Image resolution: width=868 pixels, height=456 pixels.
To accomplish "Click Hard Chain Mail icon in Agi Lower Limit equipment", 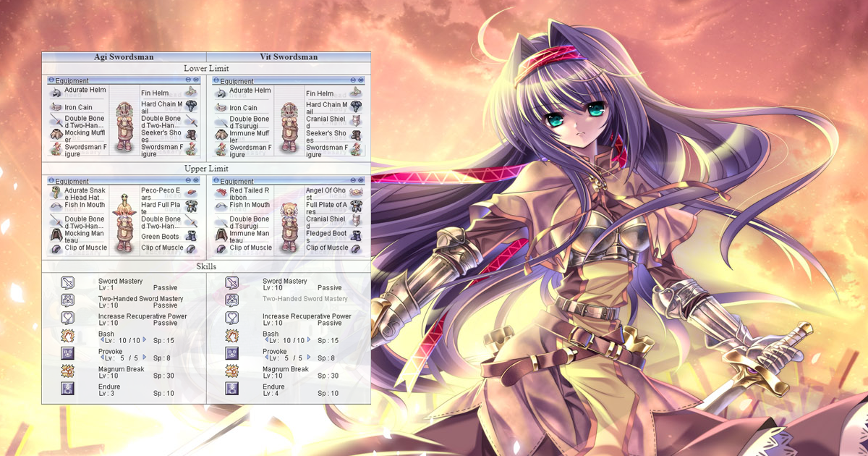I will [x=191, y=106].
